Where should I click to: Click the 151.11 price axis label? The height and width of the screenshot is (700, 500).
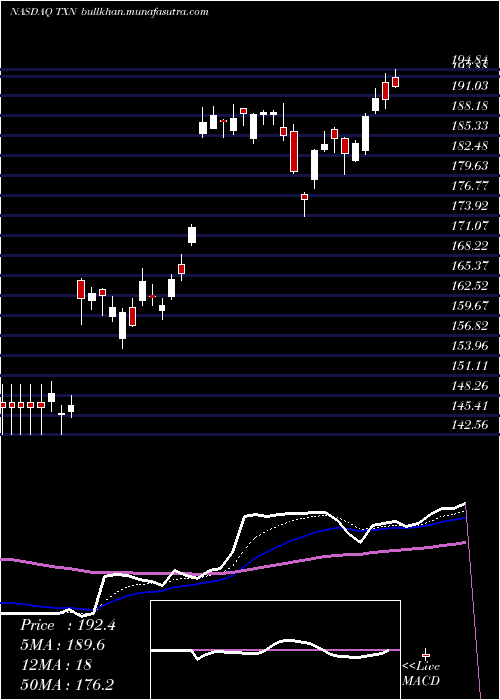click(469, 367)
